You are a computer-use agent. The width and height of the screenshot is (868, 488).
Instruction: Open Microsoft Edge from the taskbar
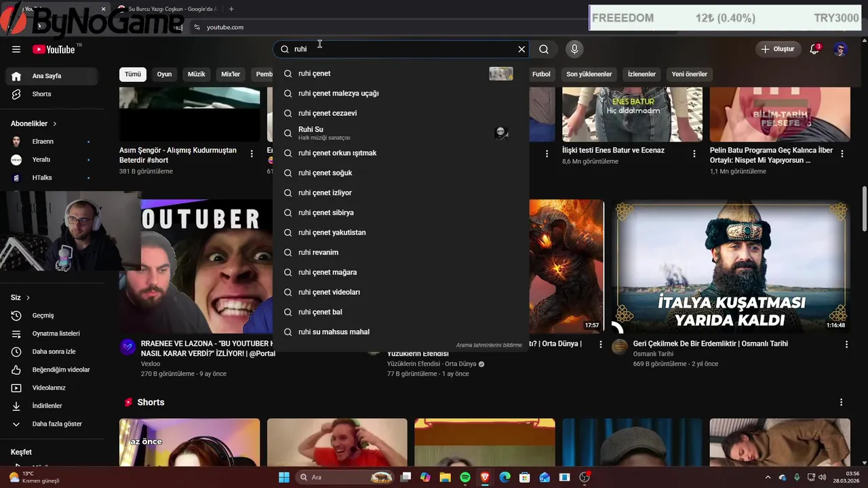[505, 477]
